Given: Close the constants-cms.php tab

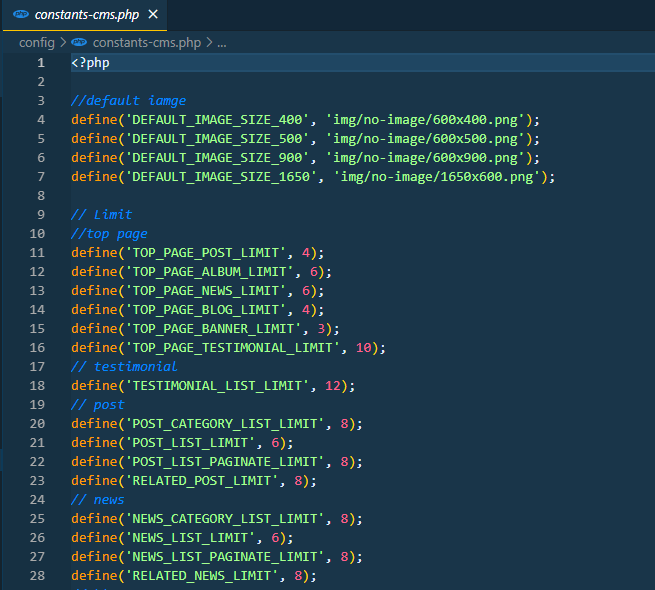Looking at the screenshot, I should (153, 15).
